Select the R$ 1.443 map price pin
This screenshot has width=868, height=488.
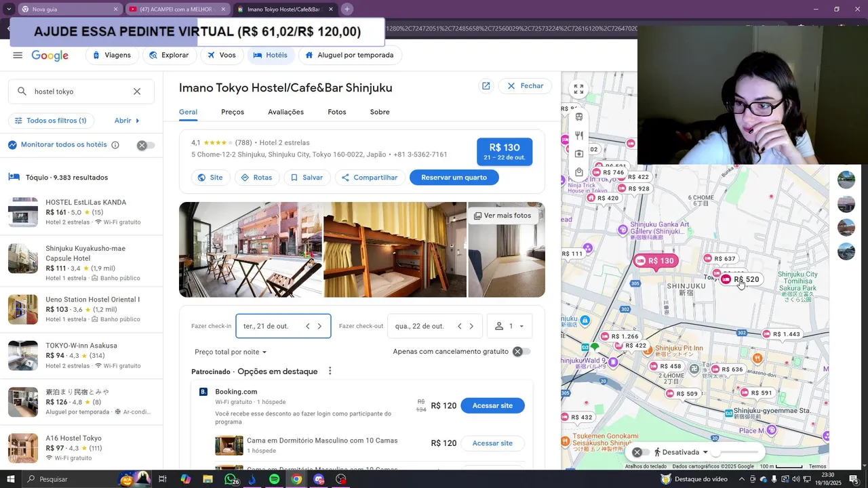[x=781, y=334]
